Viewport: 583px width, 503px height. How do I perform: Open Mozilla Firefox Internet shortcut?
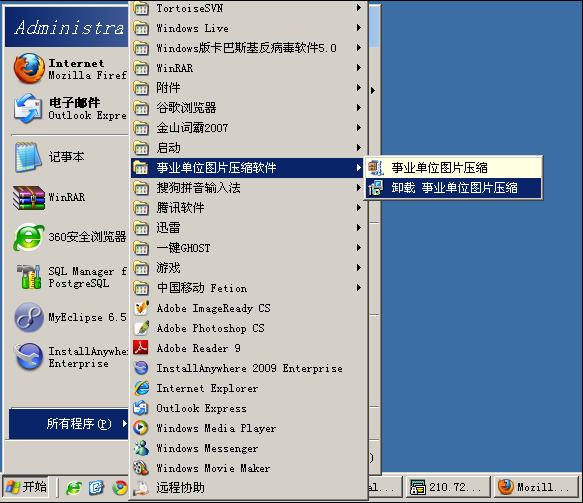pyautogui.click(x=70, y=69)
